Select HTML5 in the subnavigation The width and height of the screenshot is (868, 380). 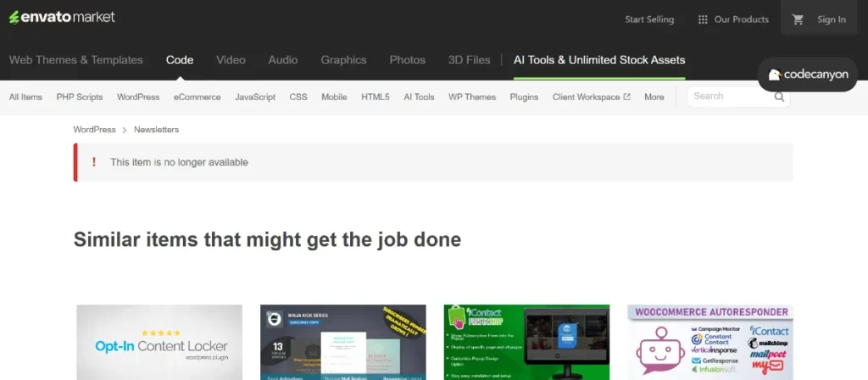(x=376, y=97)
